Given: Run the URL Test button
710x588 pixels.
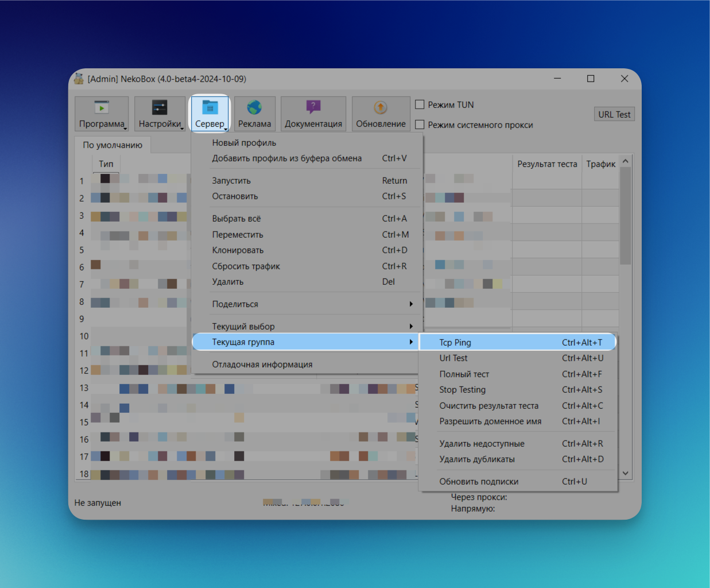Looking at the screenshot, I should tap(614, 114).
